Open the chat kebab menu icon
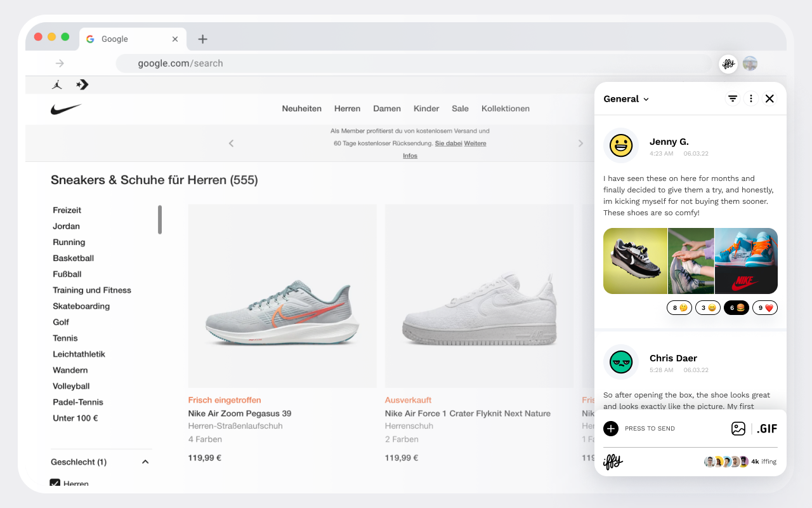This screenshot has height=508, width=812. coord(751,98)
